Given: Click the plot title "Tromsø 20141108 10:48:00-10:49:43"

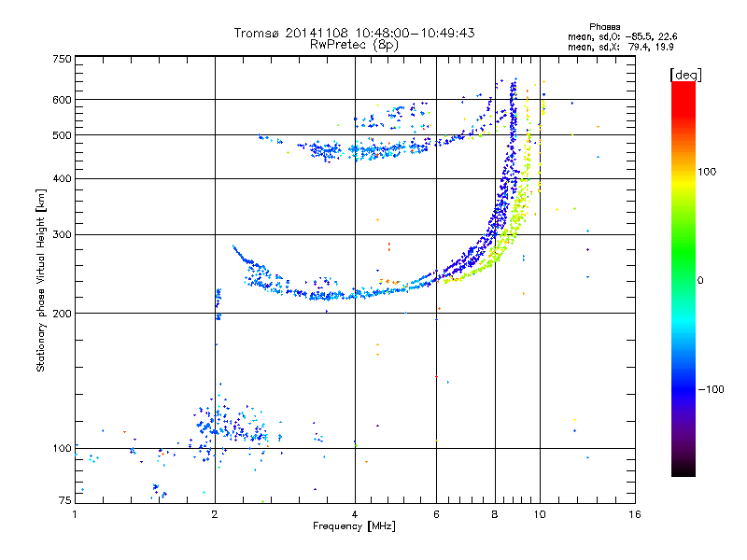Looking at the screenshot, I should pyautogui.click(x=354, y=33).
